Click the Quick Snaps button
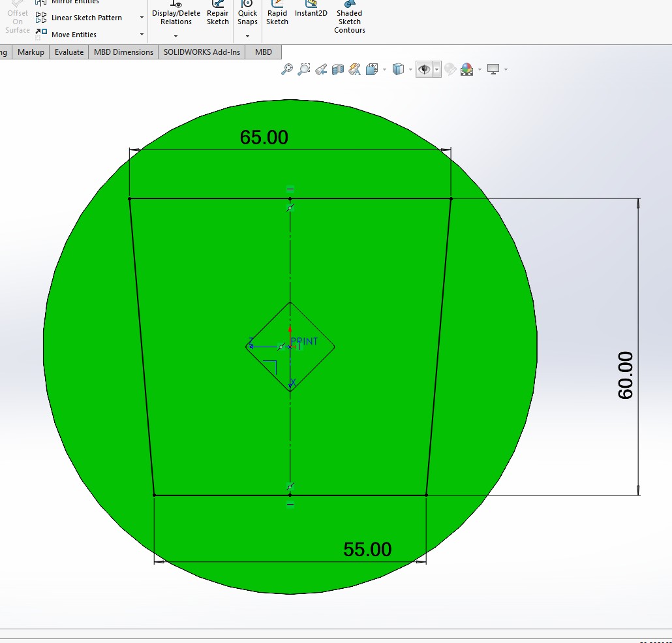 click(247, 15)
